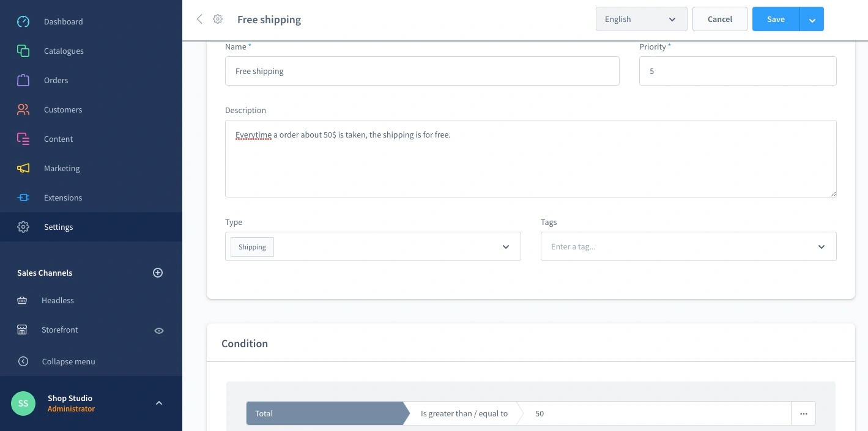This screenshot has width=868, height=431.
Task: Click the Cancel button
Action: [719, 19]
